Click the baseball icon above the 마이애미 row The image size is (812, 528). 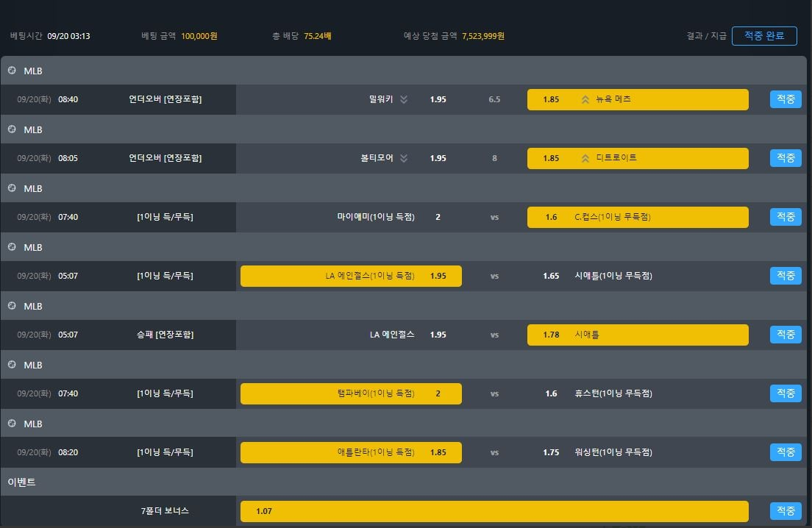click(12, 188)
